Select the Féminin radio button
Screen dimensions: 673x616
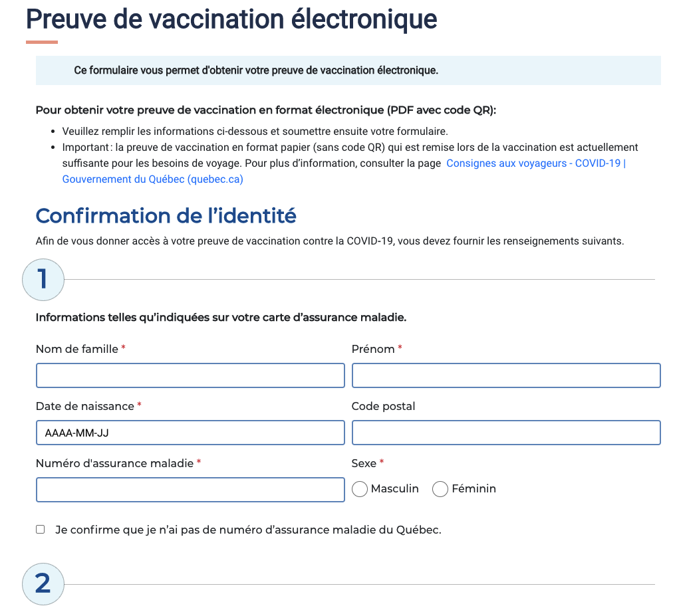[440, 488]
